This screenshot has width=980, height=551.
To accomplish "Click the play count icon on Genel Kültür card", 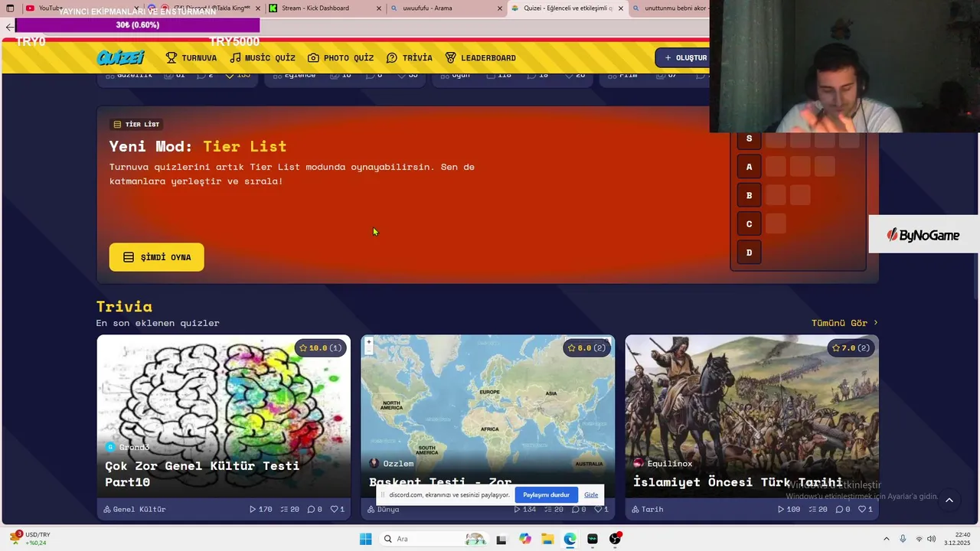I will (253, 509).
